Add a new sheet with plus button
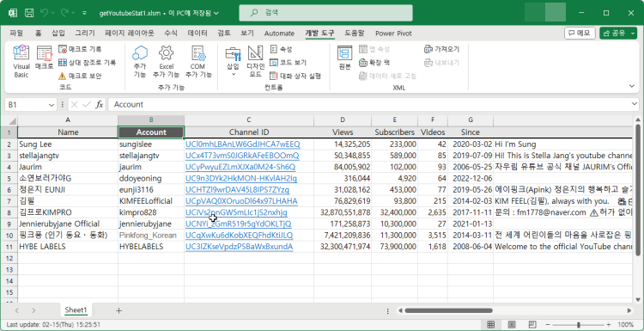 click(x=118, y=310)
